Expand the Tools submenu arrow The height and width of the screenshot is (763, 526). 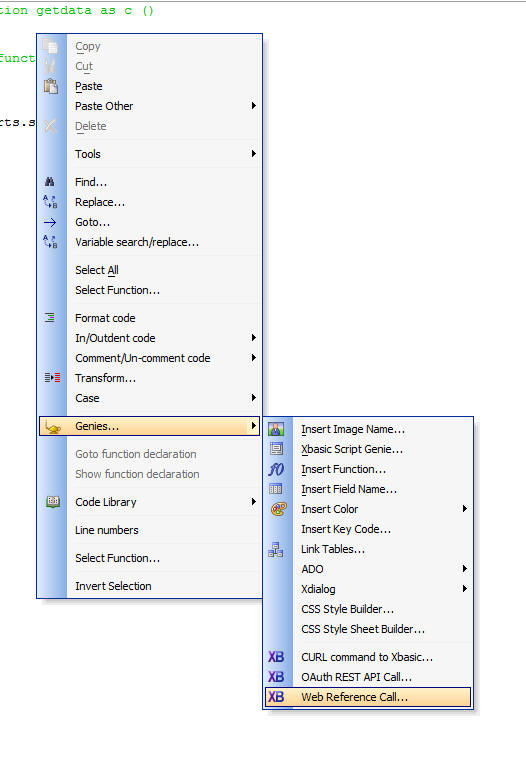(x=254, y=154)
